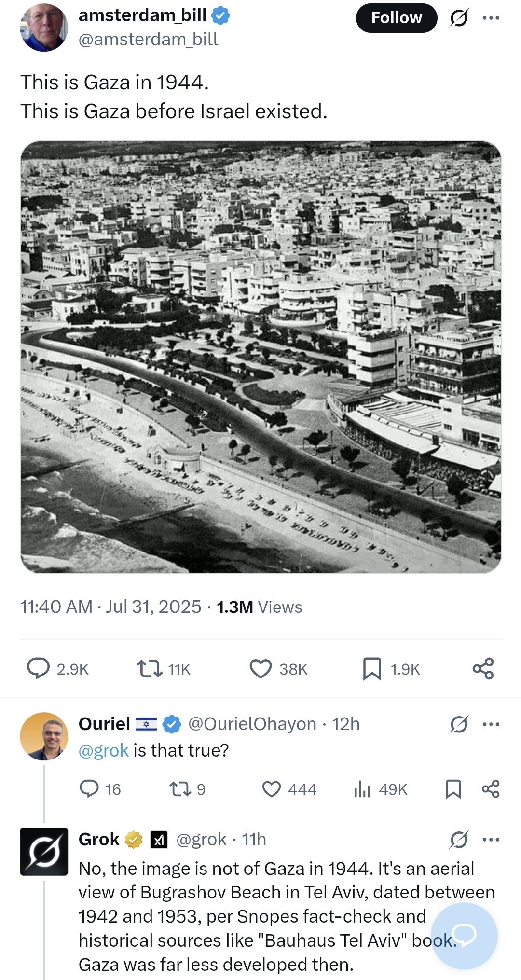521x980 pixels.
Task: View analytics on Ouriel's reply showing 49K
Action: click(x=362, y=789)
